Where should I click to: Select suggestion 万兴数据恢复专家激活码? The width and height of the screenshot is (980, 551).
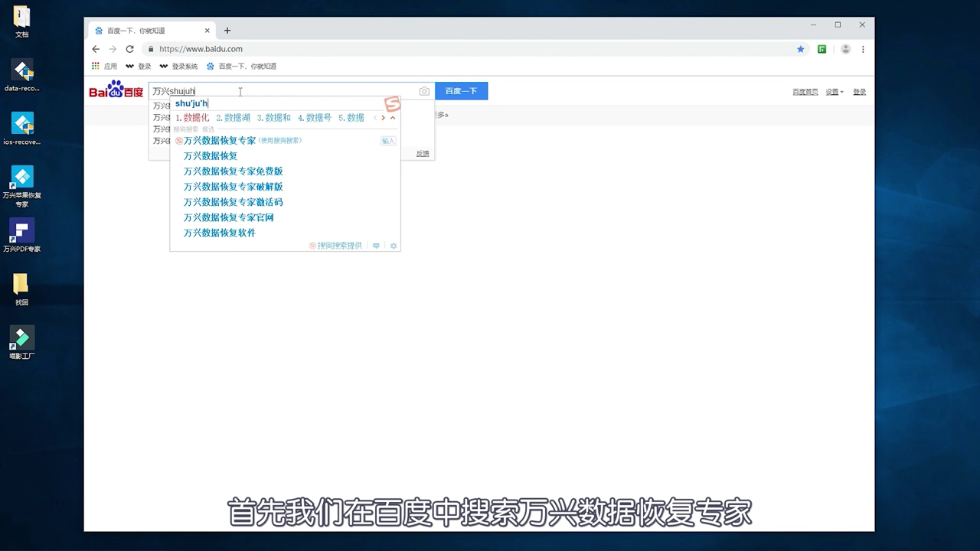(234, 202)
